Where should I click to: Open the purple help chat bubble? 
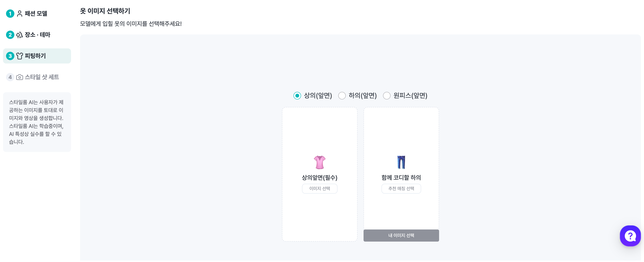pos(630,236)
